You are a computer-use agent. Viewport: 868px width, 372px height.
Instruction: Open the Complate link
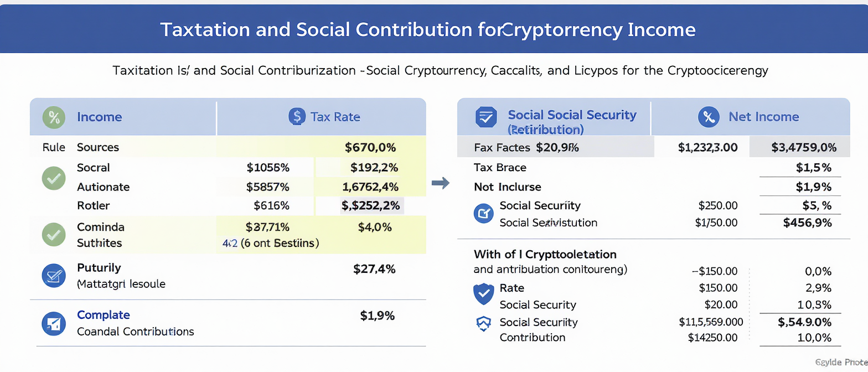tap(104, 315)
